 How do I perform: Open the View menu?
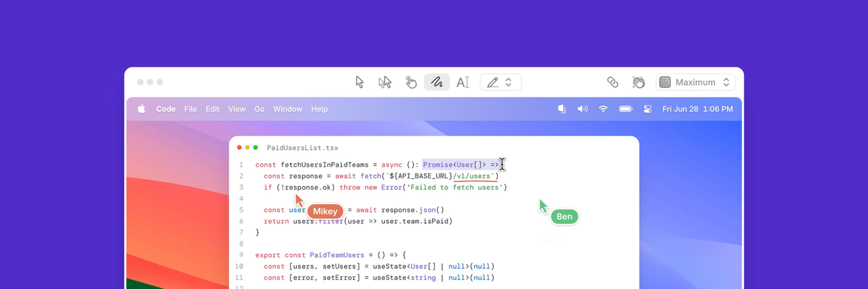pyautogui.click(x=237, y=109)
